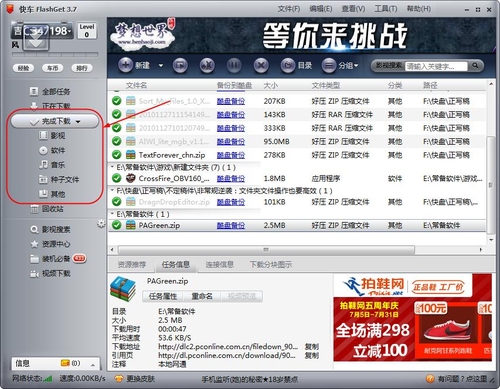The image size is (500, 389).
Task: Open the 查看(V) menu
Action: [353, 9]
